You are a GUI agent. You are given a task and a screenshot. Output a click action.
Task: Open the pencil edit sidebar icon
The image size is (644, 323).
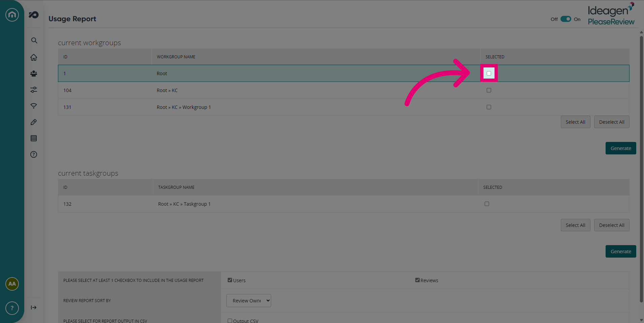(x=34, y=122)
